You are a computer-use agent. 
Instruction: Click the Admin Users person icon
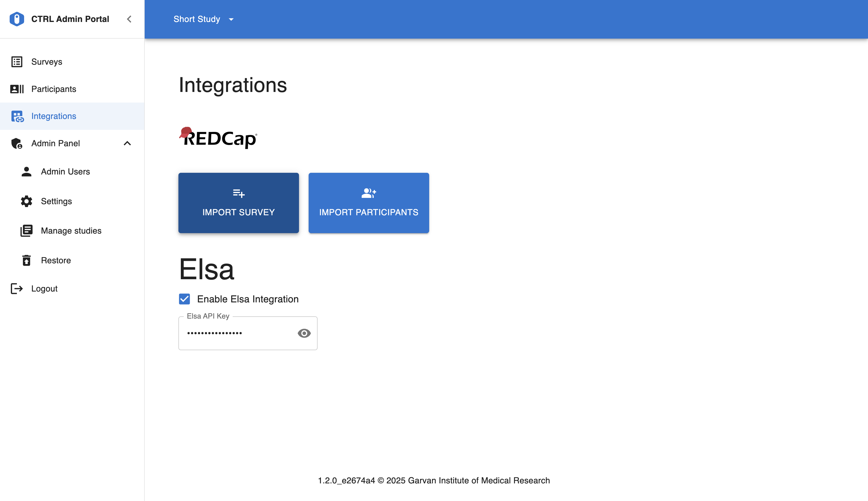pyautogui.click(x=27, y=171)
